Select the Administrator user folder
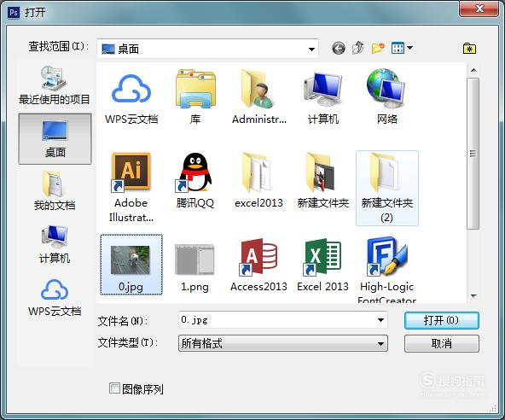Viewport: 505px width, 420px height. click(259, 97)
